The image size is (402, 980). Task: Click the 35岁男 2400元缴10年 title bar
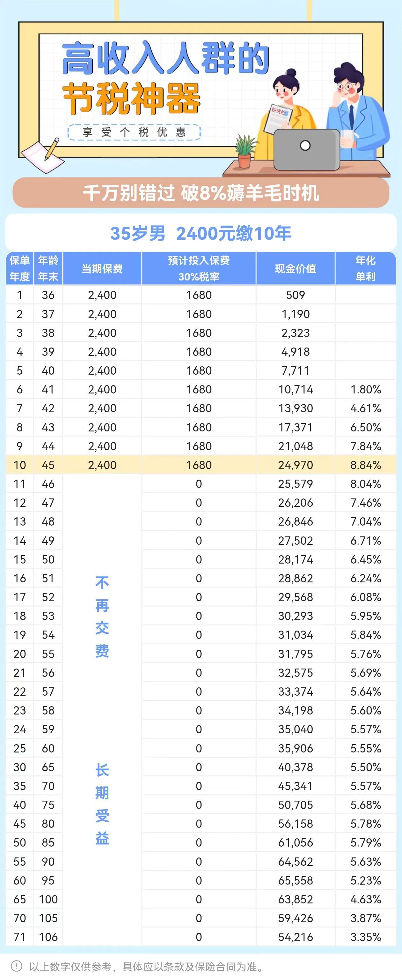click(201, 233)
